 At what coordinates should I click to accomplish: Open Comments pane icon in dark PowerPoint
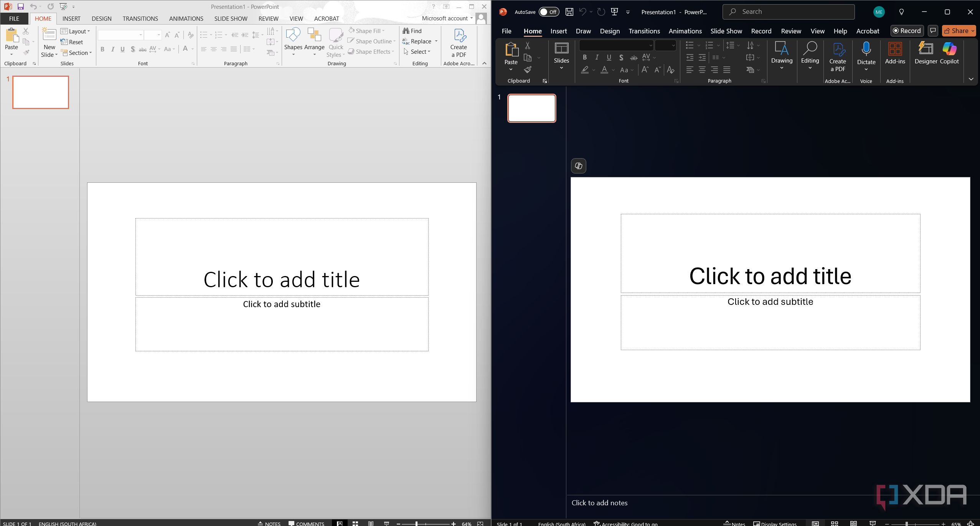pyautogui.click(x=933, y=31)
